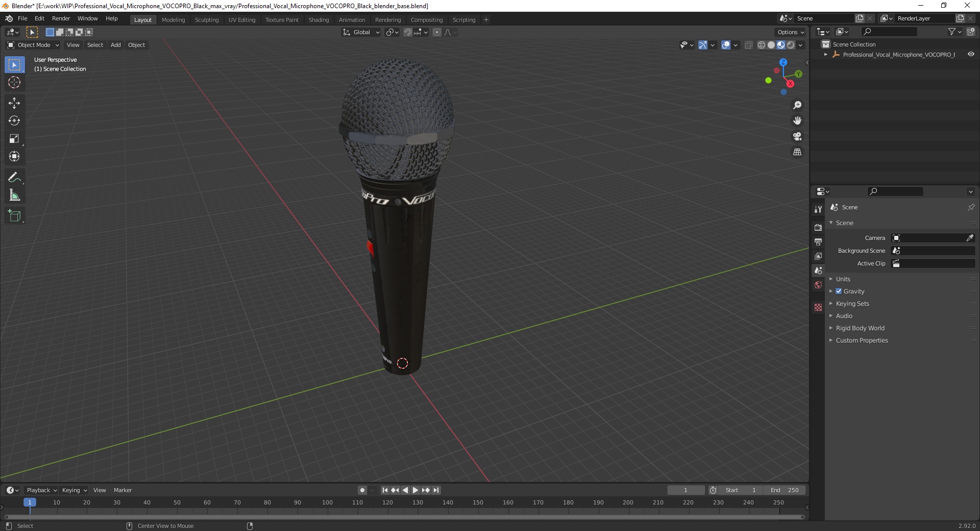980x531 pixels.
Task: Activate the Move tool
Action: (x=14, y=103)
